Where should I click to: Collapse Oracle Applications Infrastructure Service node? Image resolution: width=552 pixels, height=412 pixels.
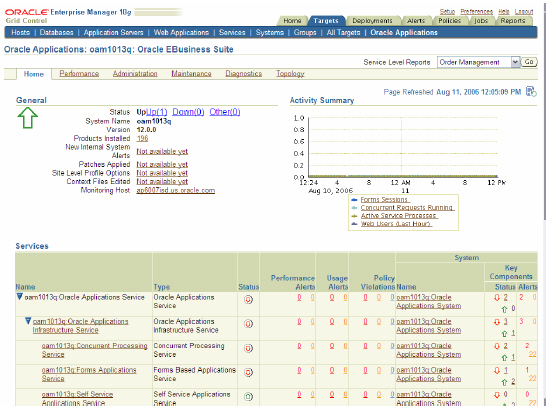28,321
